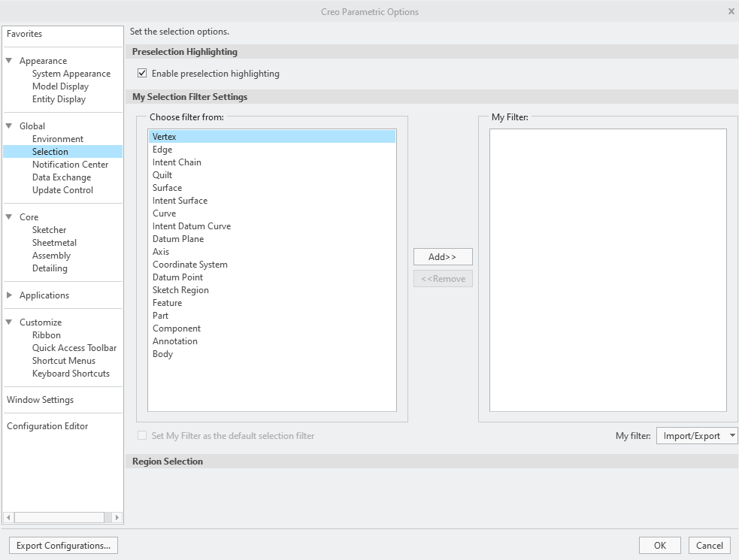Click the <<Remove button
The width and height of the screenshot is (739, 560).
point(442,278)
